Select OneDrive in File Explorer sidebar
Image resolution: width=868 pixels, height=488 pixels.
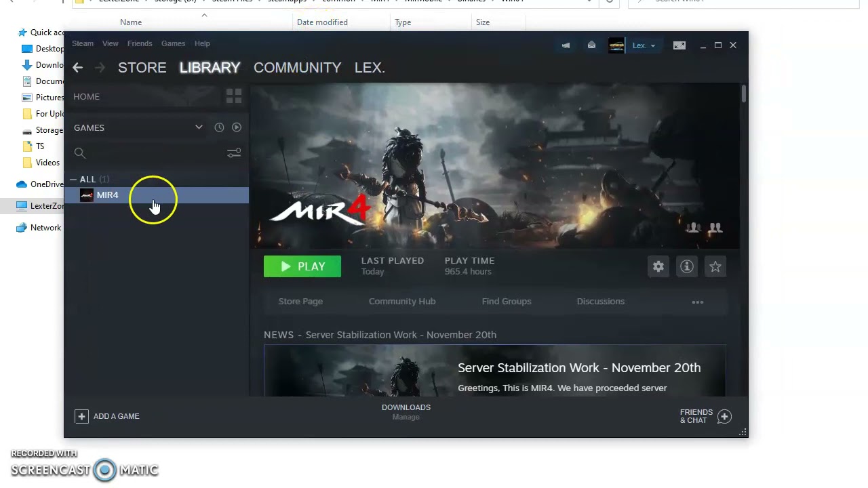40,184
